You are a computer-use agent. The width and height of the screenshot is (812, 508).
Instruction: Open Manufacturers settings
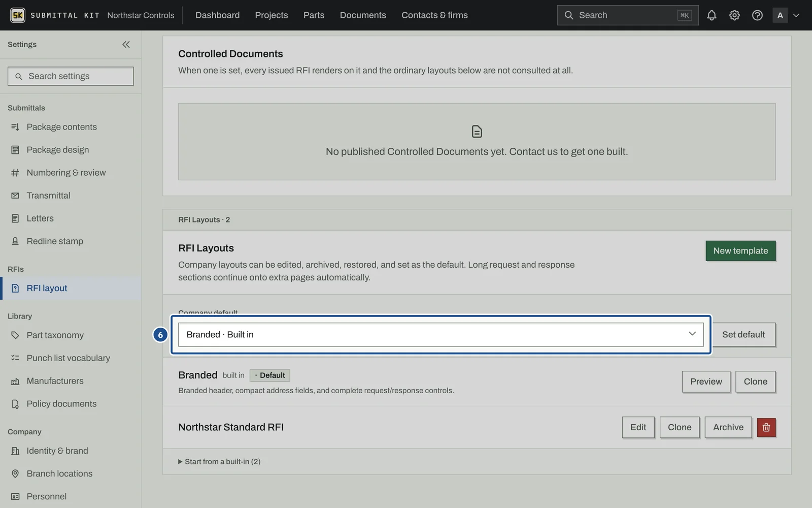tap(71, 381)
